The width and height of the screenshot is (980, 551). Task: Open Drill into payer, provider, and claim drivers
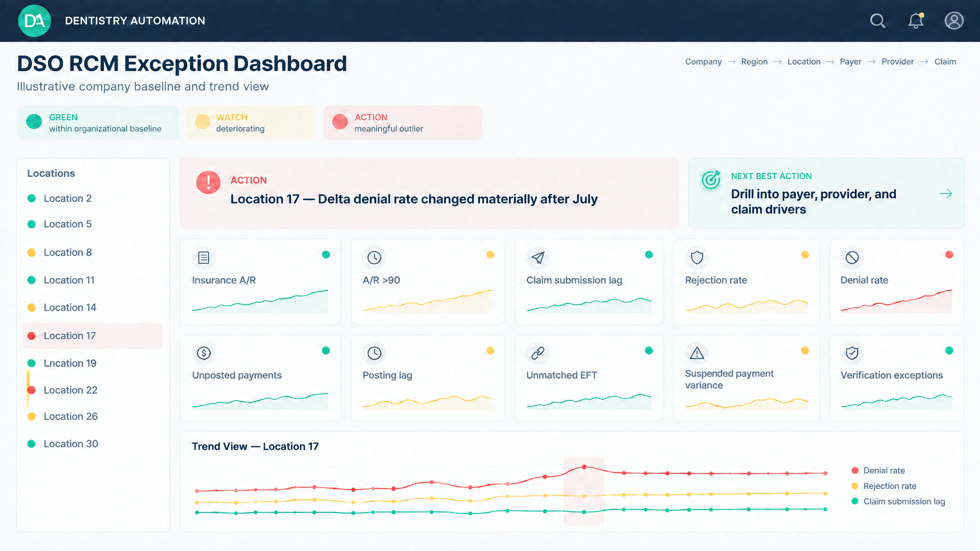826,193
